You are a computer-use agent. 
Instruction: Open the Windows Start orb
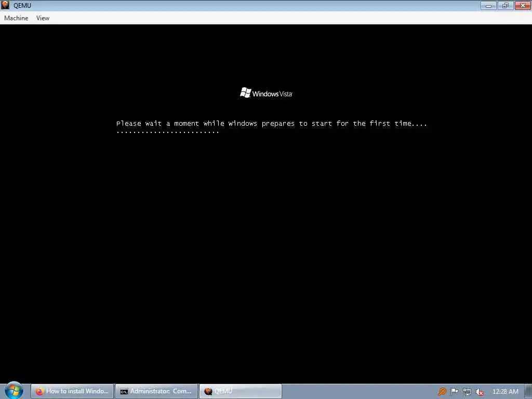(14, 391)
